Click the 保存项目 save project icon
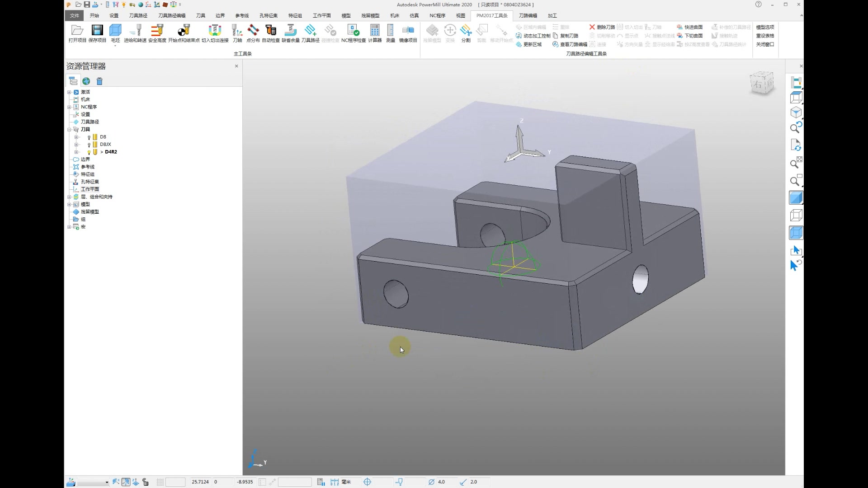The width and height of the screenshot is (868, 488). click(97, 33)
